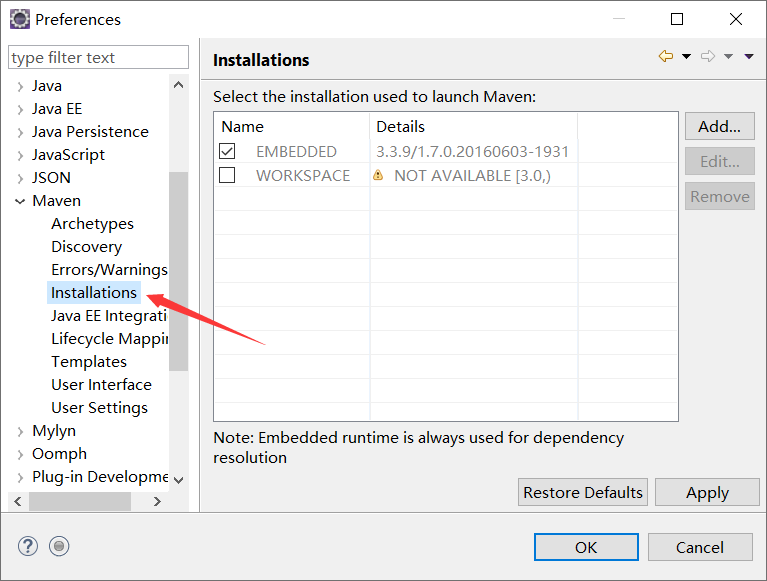Image resolution: width=767 pixels, height=581 pixels.
Task: Select User Interface under Maven
Action: 102,385
